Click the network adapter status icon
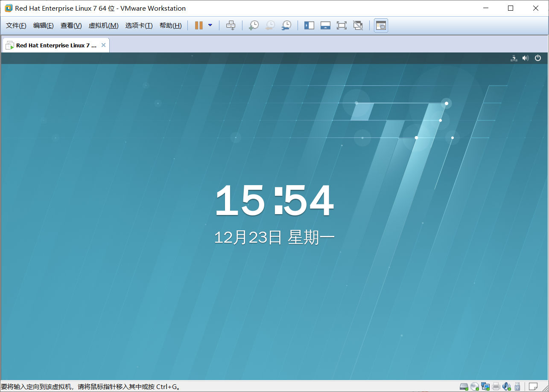 (x=485, y=386)
